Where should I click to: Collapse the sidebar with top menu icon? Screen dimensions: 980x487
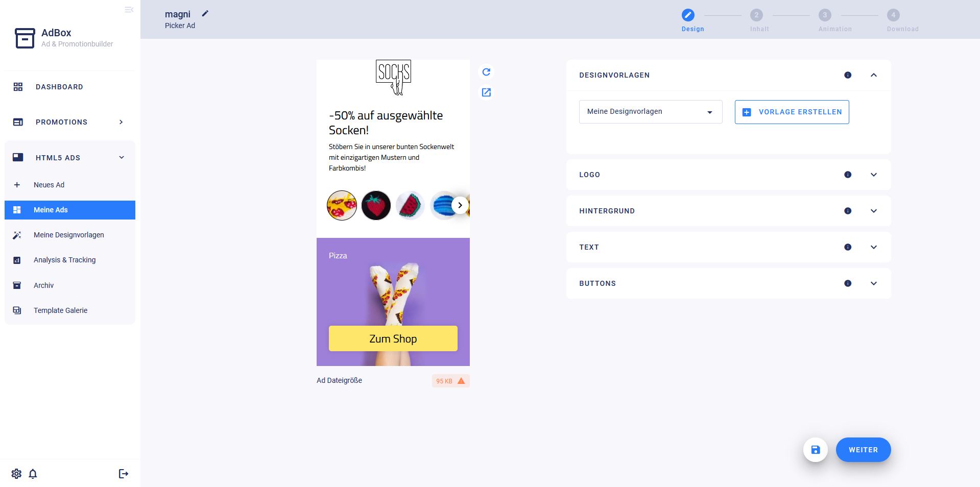pyautogui.click(x=129, y=10)
